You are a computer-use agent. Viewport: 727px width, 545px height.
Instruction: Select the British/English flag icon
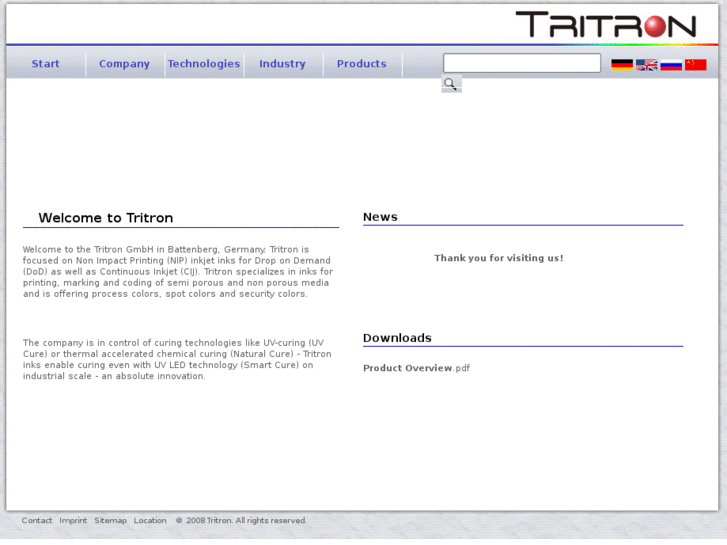click(646, 64)
